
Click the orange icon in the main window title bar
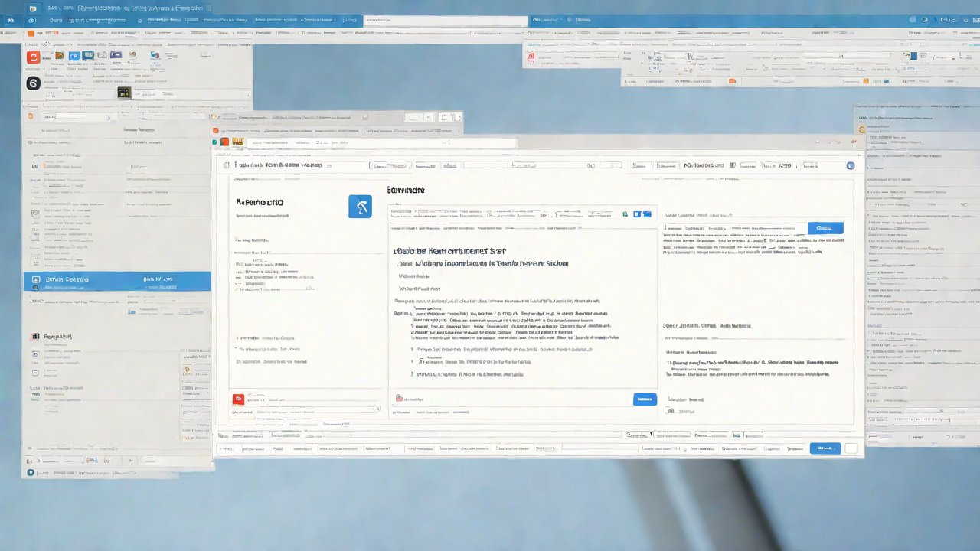click(x=224, y=142)
